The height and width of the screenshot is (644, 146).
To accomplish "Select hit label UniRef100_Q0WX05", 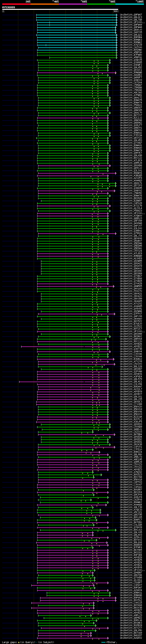I will [x=131, y=60].
